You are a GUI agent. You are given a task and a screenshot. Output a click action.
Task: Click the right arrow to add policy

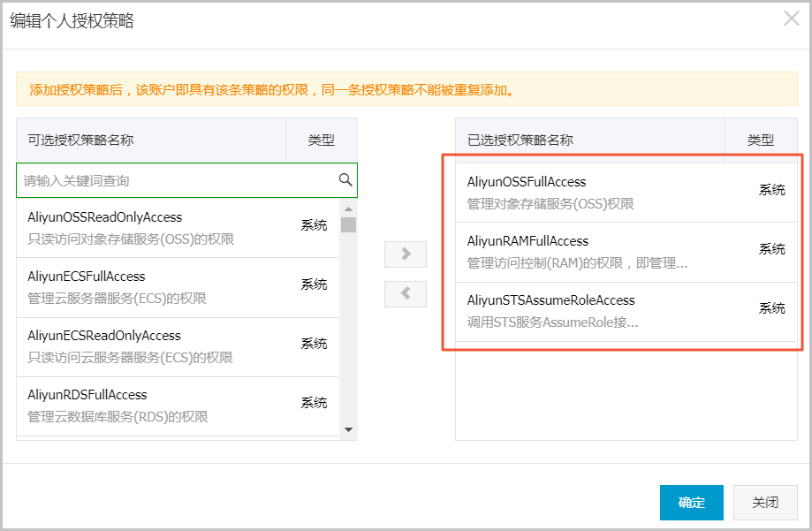[x=406, y=254]
